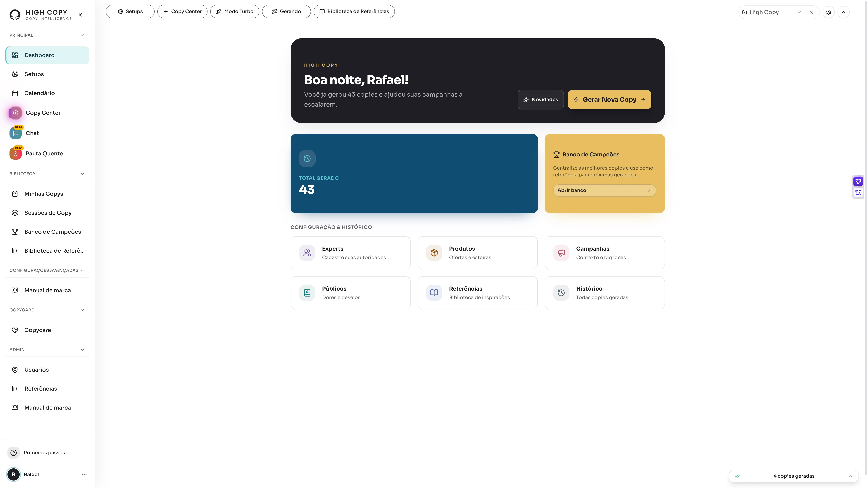Open Setups sidebar item label
Screen dimensions: 868x488
click(x=34, y=74)
